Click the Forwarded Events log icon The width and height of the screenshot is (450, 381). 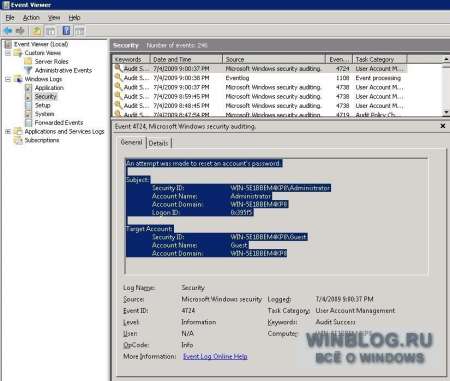[x=28, y=123]
